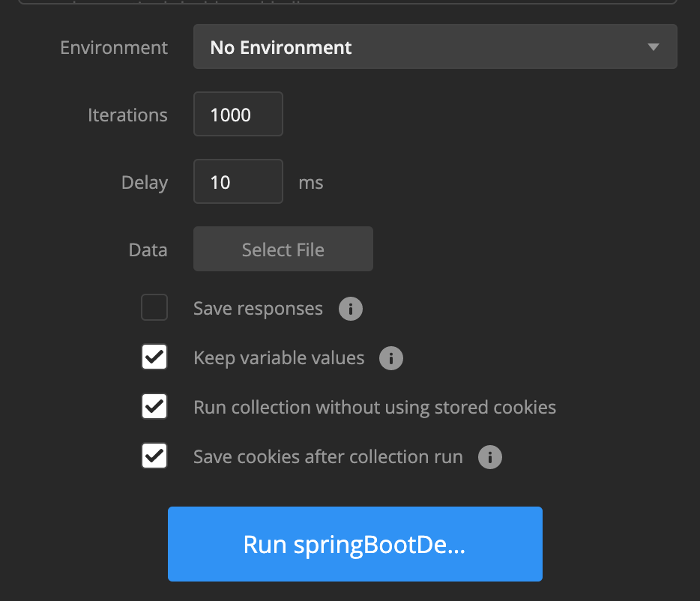Click the Delay field showing 10
The image size is (700, 601).
coord(238,182)
